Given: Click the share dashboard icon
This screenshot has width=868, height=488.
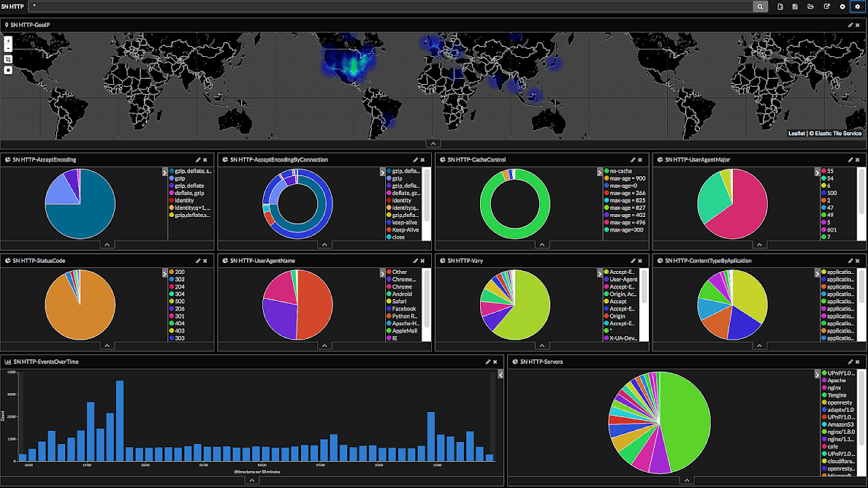Looking at the screenshot, I should [x=827, y=6].
